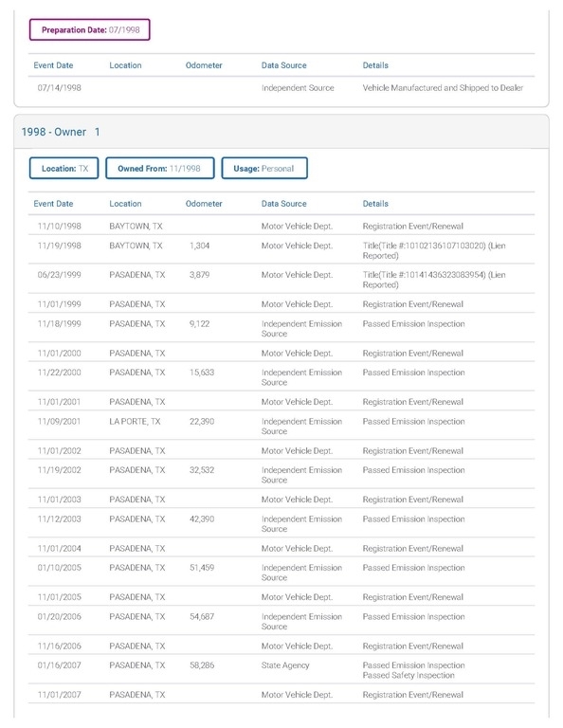Viewport: 563px width, 728px height.
Task: Select the 11/18/1999 row with odometer 9,122
Action: (281, 328)
